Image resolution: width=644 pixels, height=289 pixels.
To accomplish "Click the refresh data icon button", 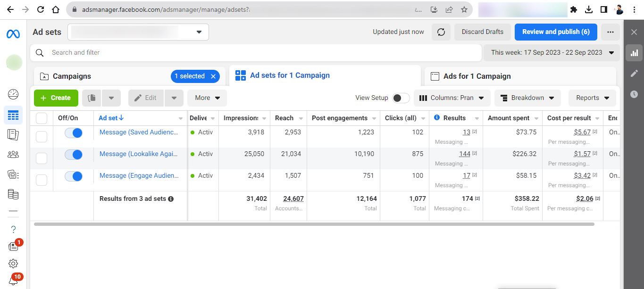I will (x=441, y=32).
